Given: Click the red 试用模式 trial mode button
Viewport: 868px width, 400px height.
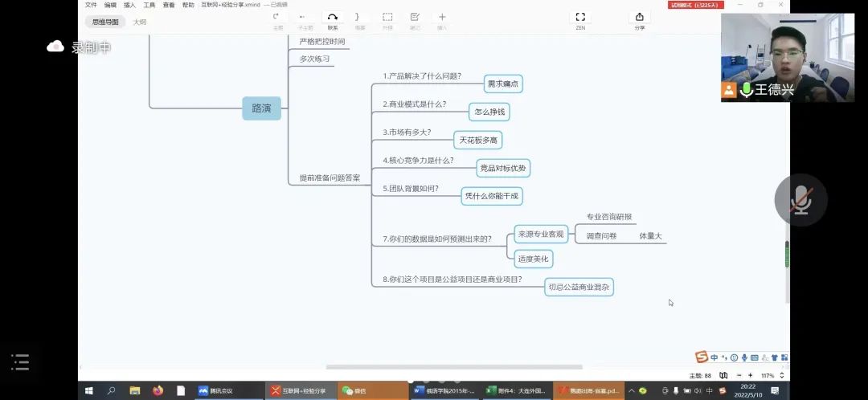Looking at the screenshot, I should click(696, 5).
